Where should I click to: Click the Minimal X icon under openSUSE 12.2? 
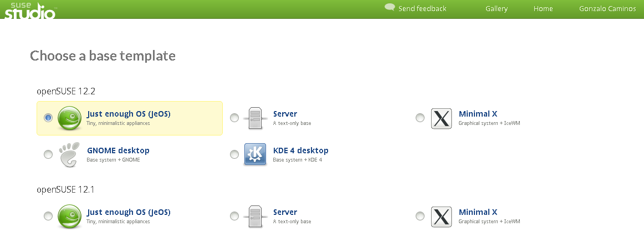(x=441, y=118)
